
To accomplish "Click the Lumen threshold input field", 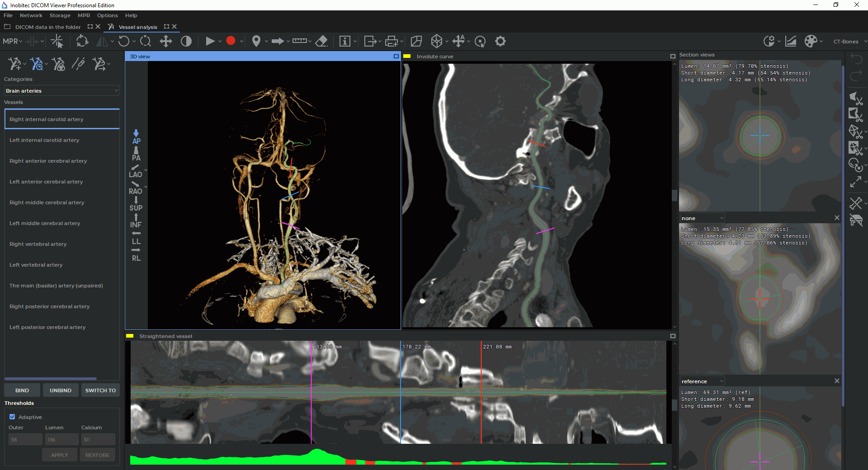I will click(62, 439).
